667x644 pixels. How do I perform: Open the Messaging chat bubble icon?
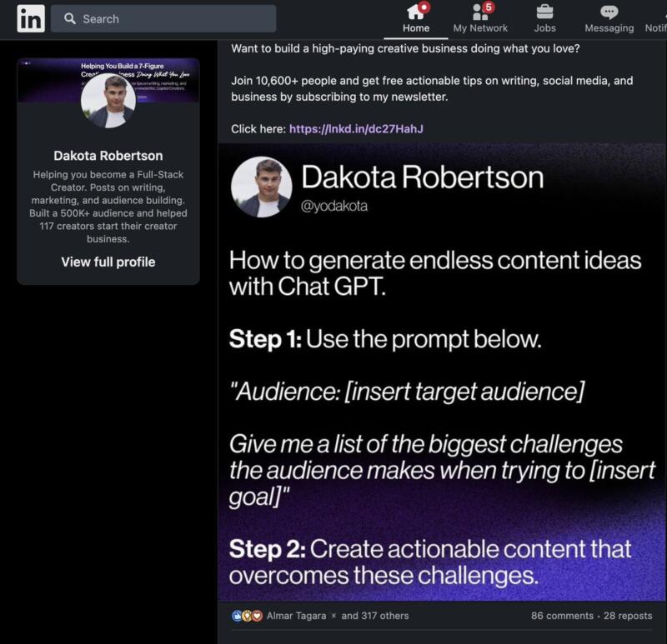[609, 12]
